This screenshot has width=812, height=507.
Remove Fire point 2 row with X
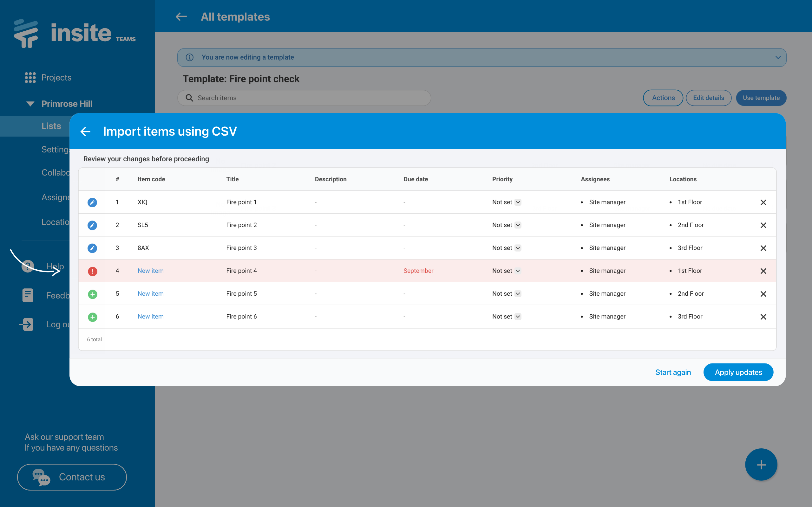pyautogui.click(x=763, y=225)
